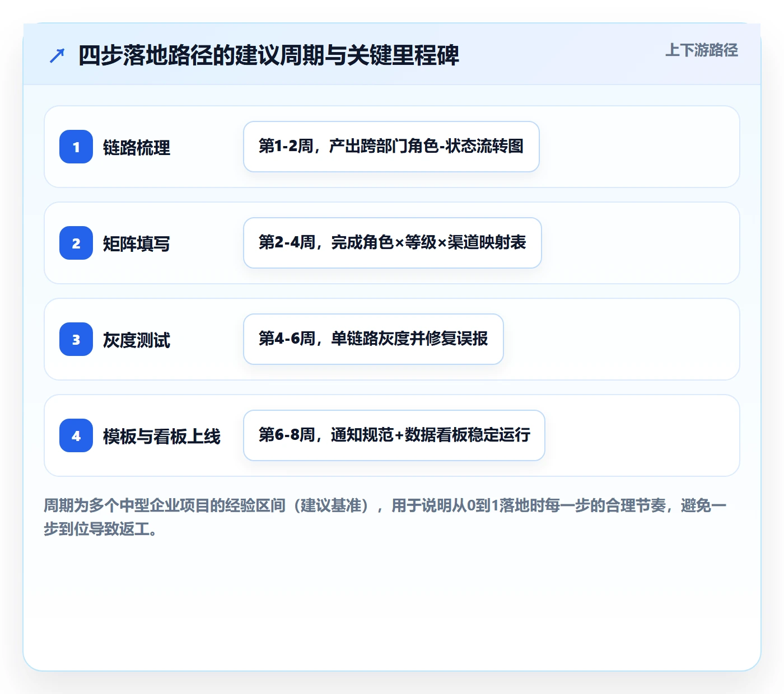This screenshot has width=784, height=694.
Task: Click the 第4-6周 milestone chip
Action: [374, 339]
